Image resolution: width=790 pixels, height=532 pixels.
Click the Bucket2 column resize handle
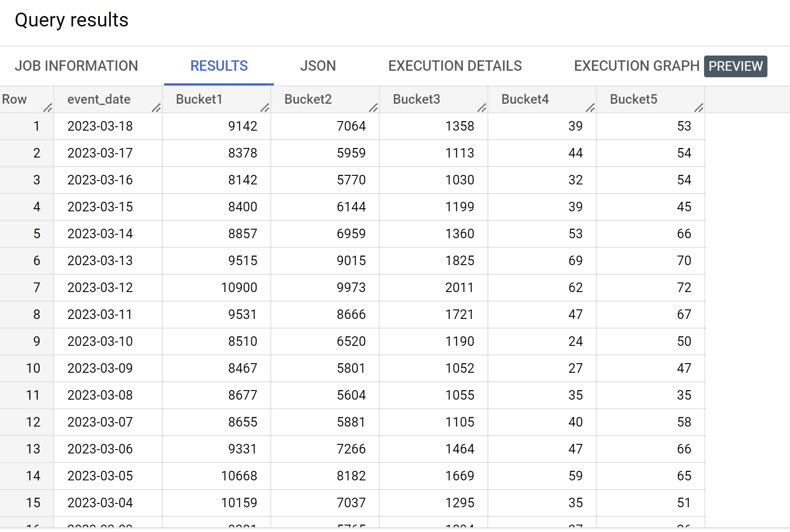pyautogui.click(x=373, y=108)
